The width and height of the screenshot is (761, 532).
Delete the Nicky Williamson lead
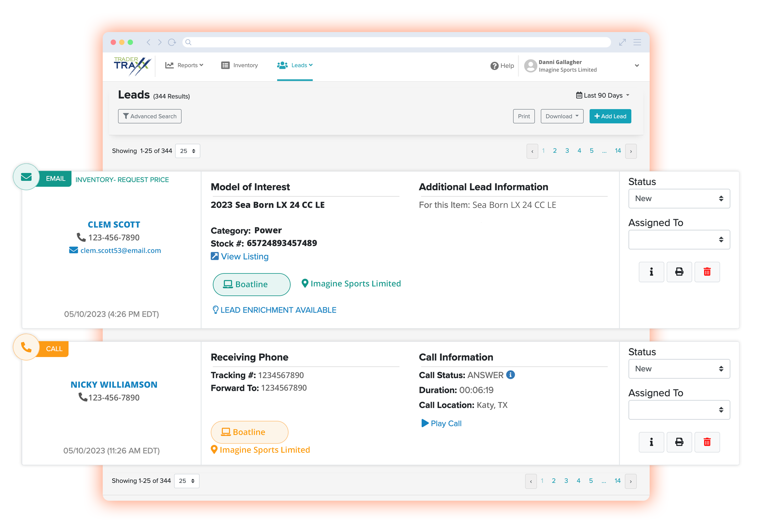(x=707, y=442)
